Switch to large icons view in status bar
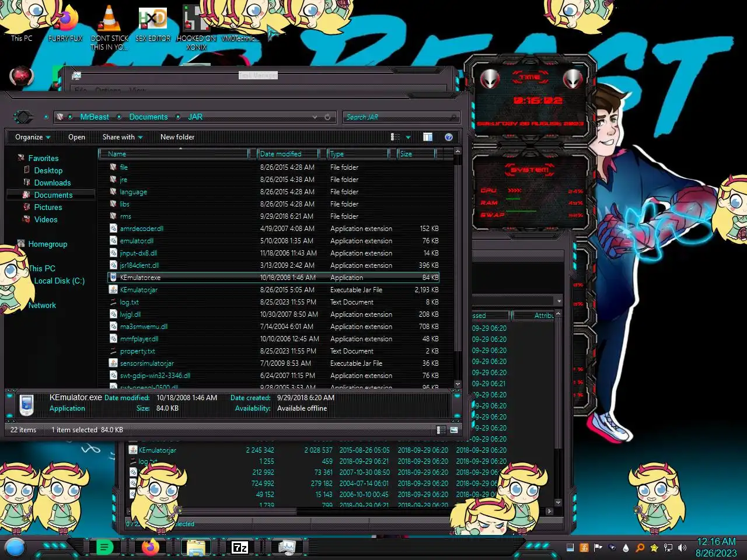 [x=453, y=430]
